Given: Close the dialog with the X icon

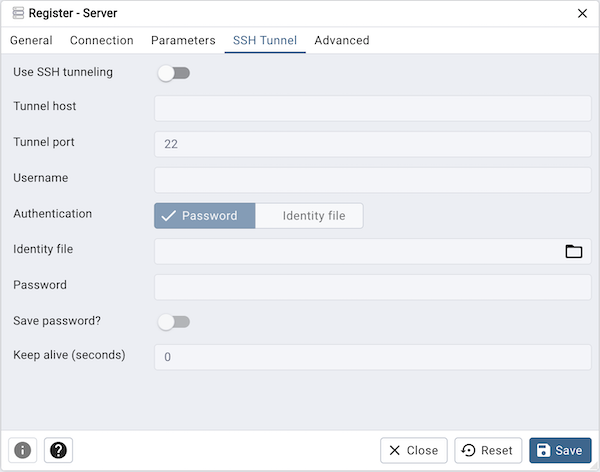Looking at the screenshot, I should 582,13.
